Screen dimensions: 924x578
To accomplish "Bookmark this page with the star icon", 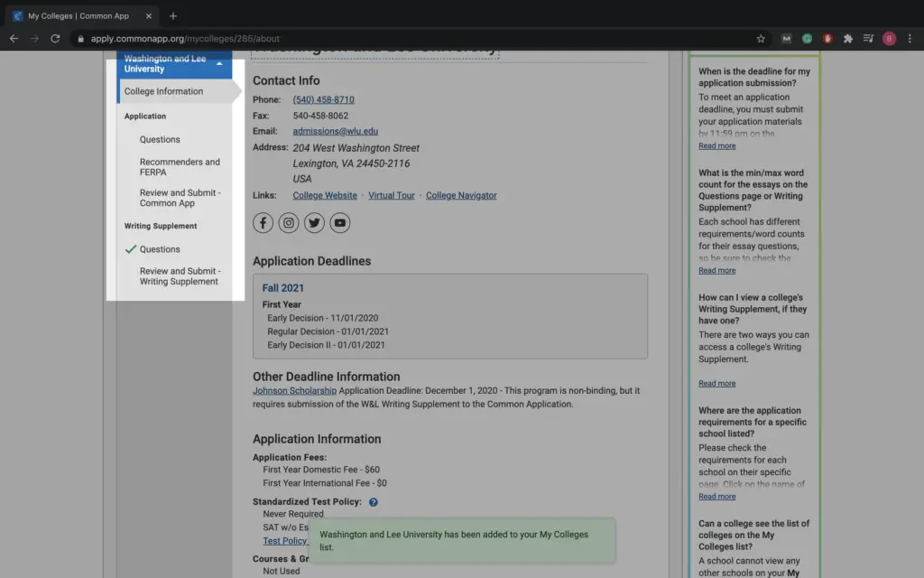I will (x=761, y=38).
